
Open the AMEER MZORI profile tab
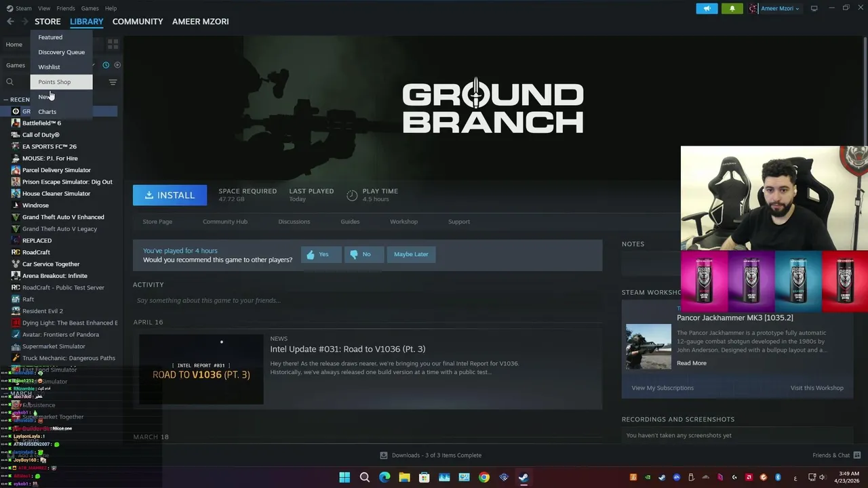point(200,22)
